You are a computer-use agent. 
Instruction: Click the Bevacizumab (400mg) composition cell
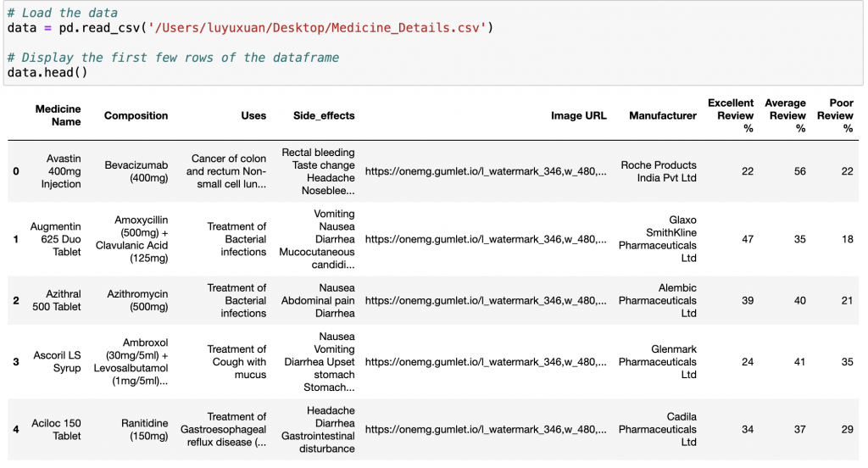[x=136, y=171]
